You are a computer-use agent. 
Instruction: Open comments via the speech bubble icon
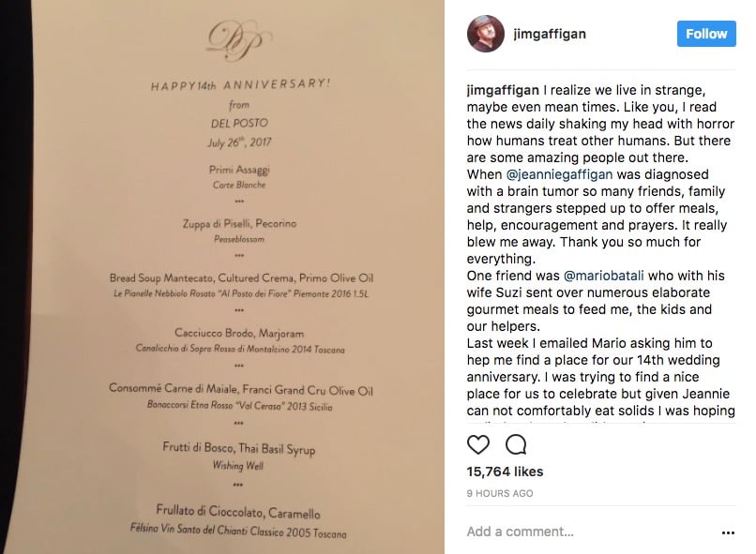click(516, 444)
